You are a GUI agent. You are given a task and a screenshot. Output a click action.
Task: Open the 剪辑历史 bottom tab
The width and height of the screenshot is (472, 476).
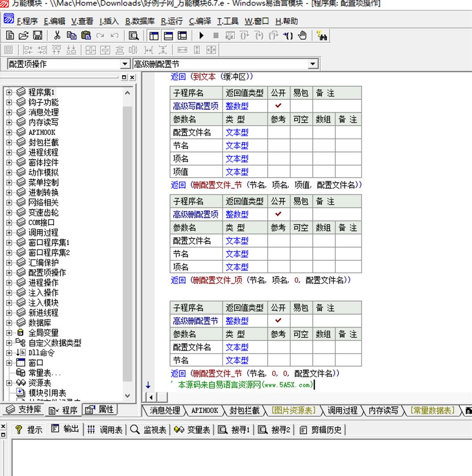pyautogui.click(x=320, y=429)
